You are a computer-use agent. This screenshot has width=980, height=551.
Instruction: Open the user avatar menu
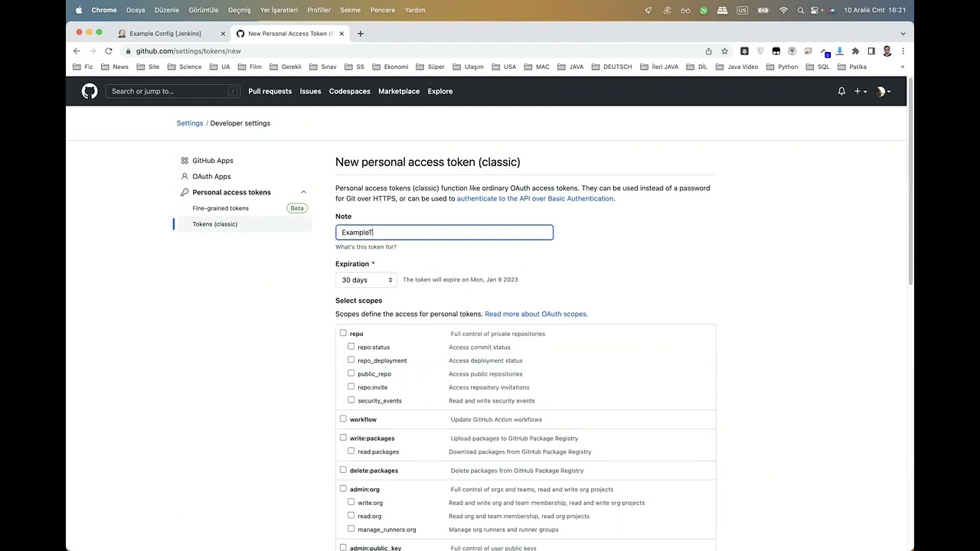tap(883, 91)
